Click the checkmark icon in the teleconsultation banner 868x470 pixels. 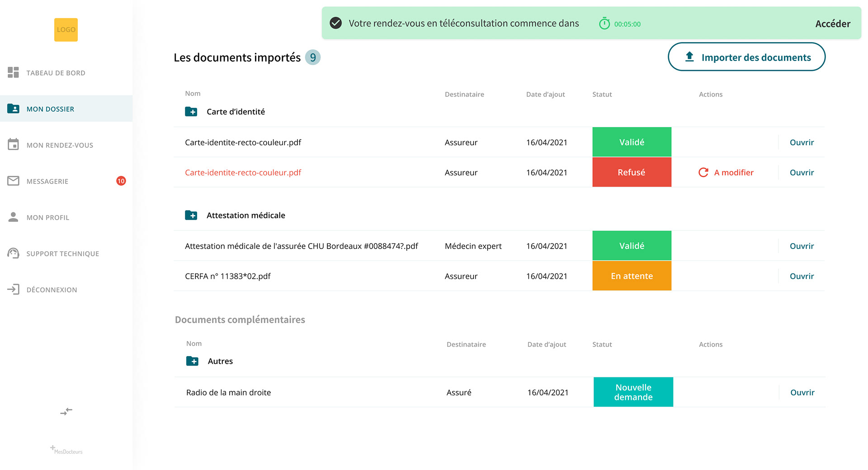335,23
